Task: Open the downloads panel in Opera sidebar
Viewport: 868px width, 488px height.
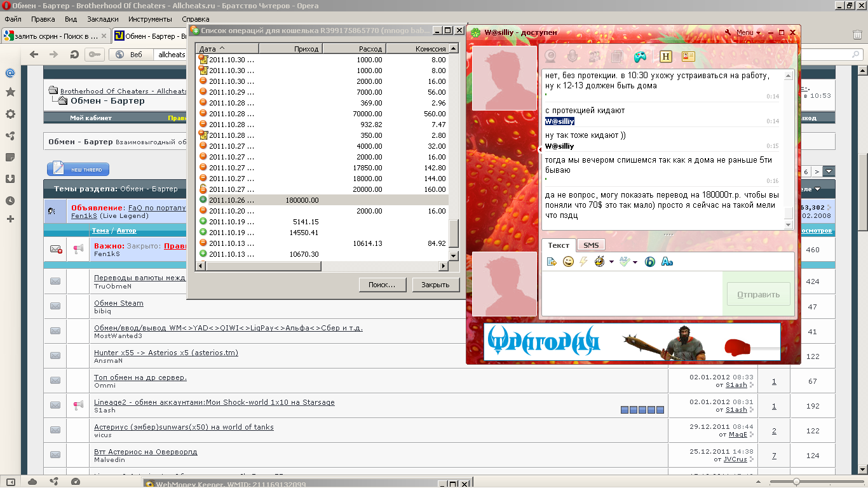Action: (x=10, y=179)
